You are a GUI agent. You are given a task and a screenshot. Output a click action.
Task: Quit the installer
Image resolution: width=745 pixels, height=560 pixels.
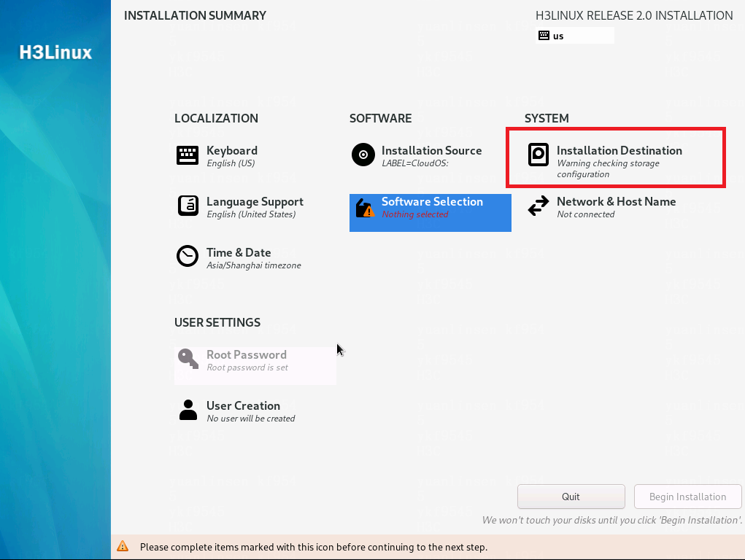point(571,497)
